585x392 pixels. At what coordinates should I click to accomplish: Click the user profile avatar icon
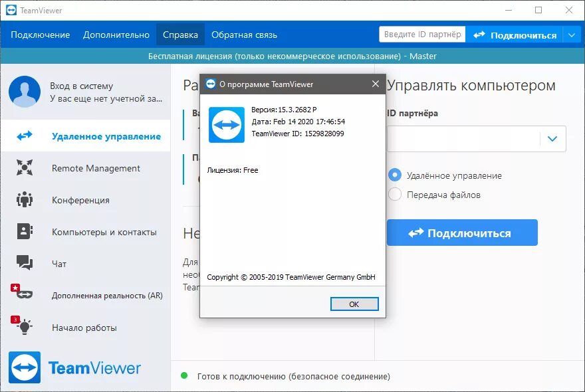(25, 91)
